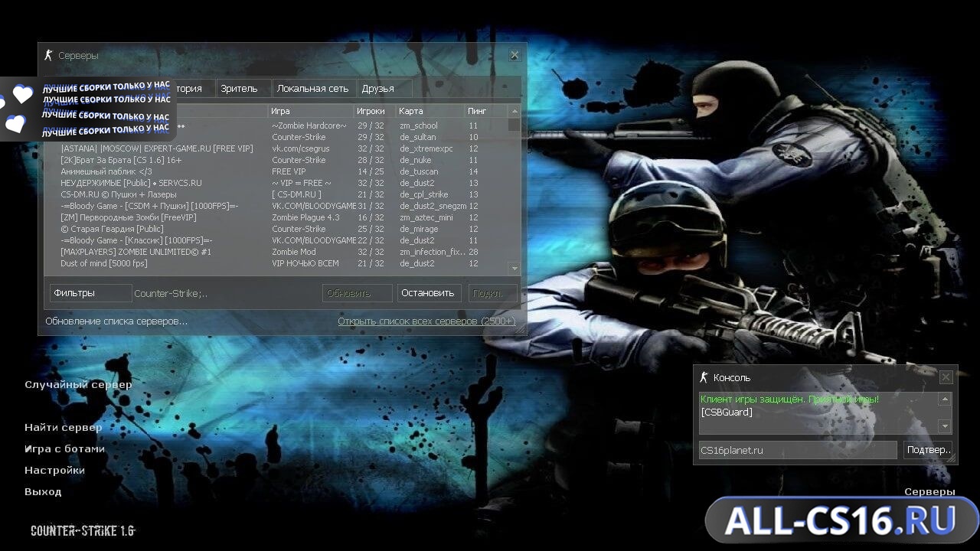Click the Counter-Strike icon in Консоль title bar

tap(704, 377)
